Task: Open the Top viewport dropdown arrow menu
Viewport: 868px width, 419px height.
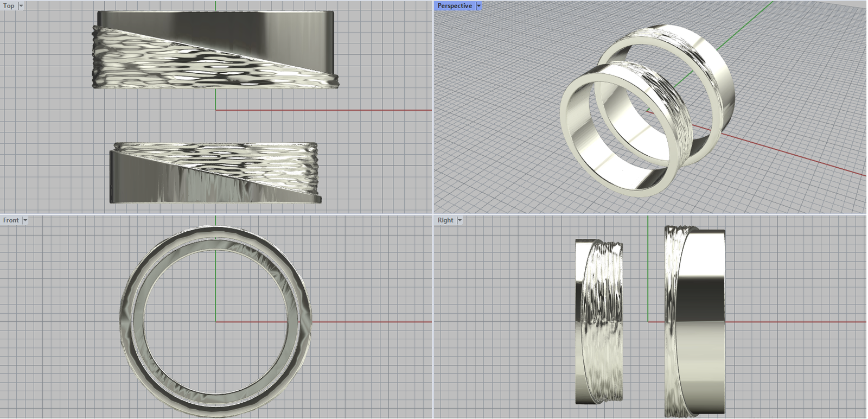Action: (21, 5)
